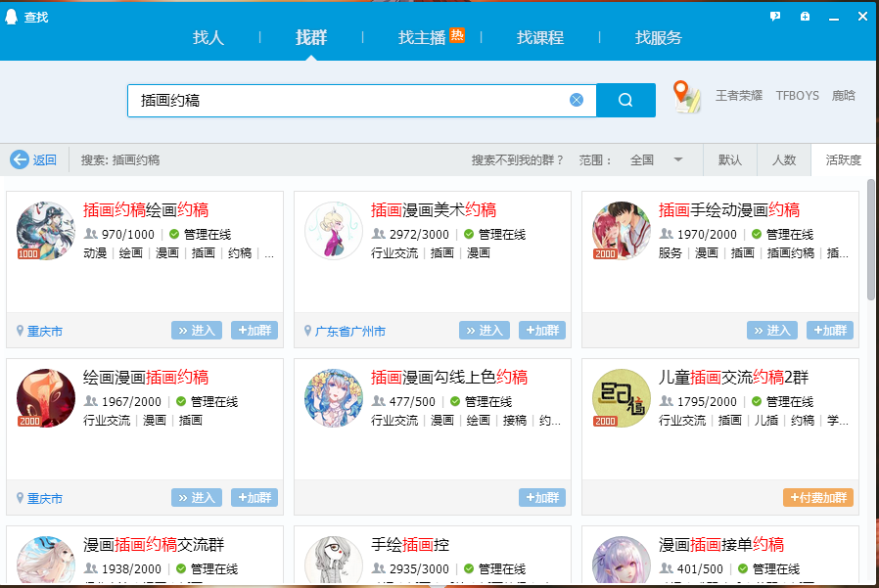Image resolution: width=879 pixels, height=588 pixels.
Task: Open nearby search via the map pin icon
Action: pos(688,98)
